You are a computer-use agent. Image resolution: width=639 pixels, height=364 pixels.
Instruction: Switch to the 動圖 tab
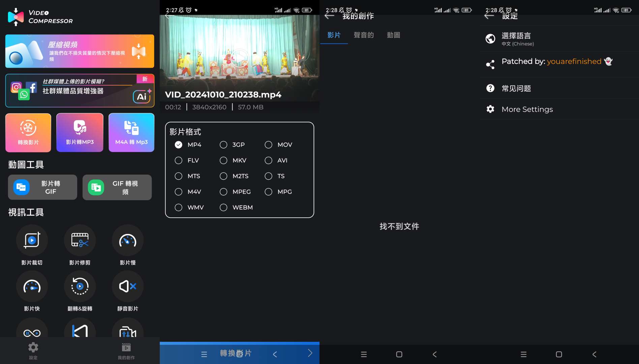point(393,35)
